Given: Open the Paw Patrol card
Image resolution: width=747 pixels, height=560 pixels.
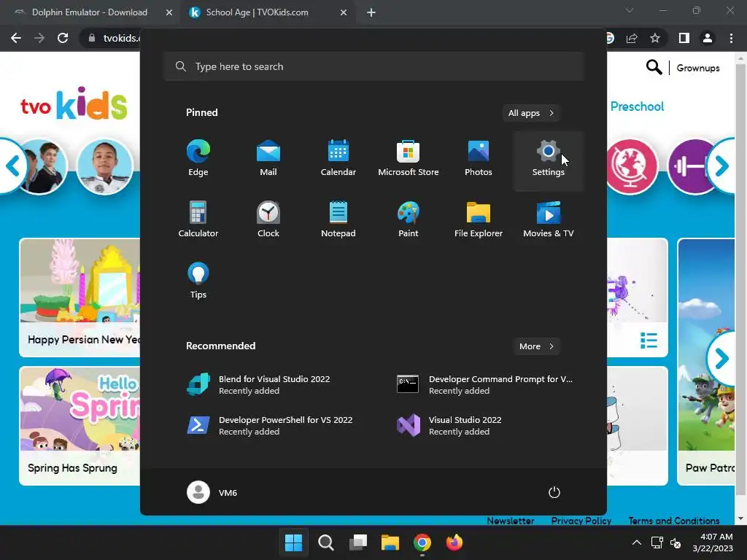Looking at the screenshot, I should (x=706, y=362).
